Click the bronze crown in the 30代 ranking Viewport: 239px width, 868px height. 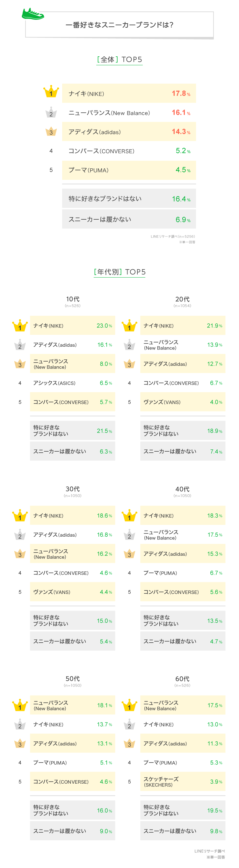tap(20, 554)
